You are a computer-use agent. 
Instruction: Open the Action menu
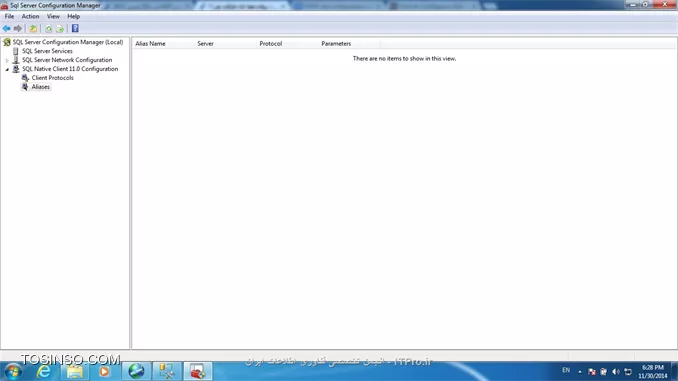click(x=30, y=16)
